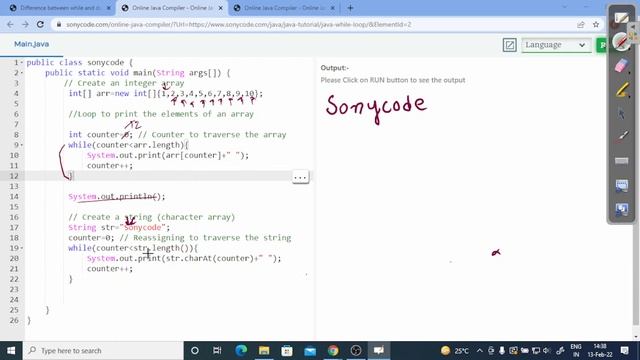This screenshot has height=360, width=640.
Task: Open Google Chrome from taskbar
Action: pos(333,351)
